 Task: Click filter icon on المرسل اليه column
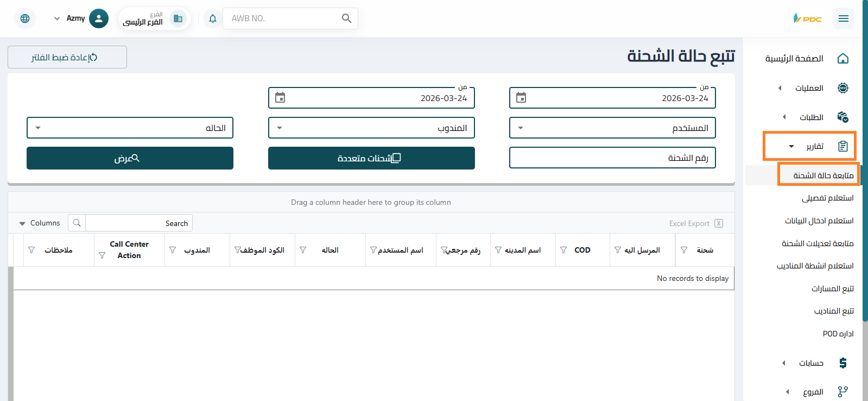pyautogui.click(x=618, y=250)
